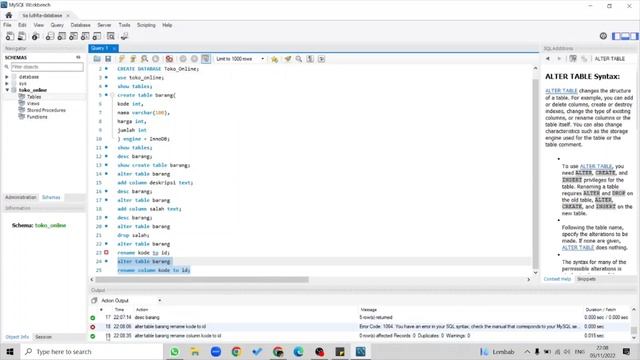Create a new SQL tab icon
This screenshot has height=360, width=640.
click(x=10, y=36)
